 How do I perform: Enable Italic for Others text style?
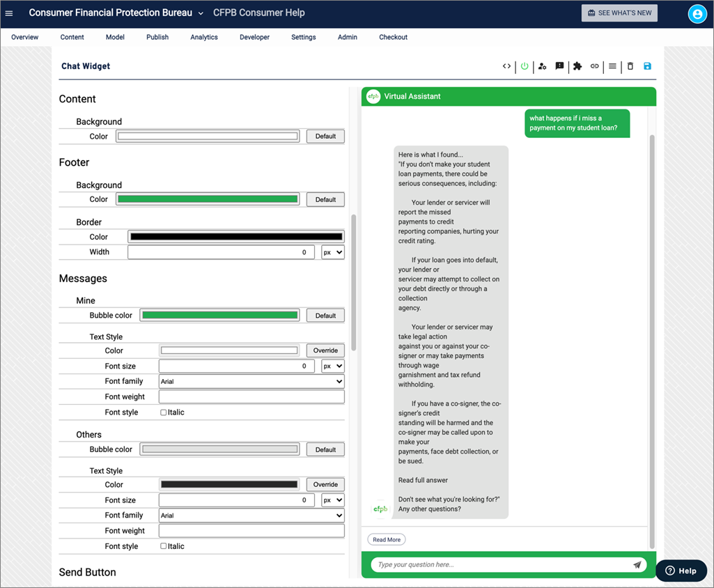click(164, 546)
